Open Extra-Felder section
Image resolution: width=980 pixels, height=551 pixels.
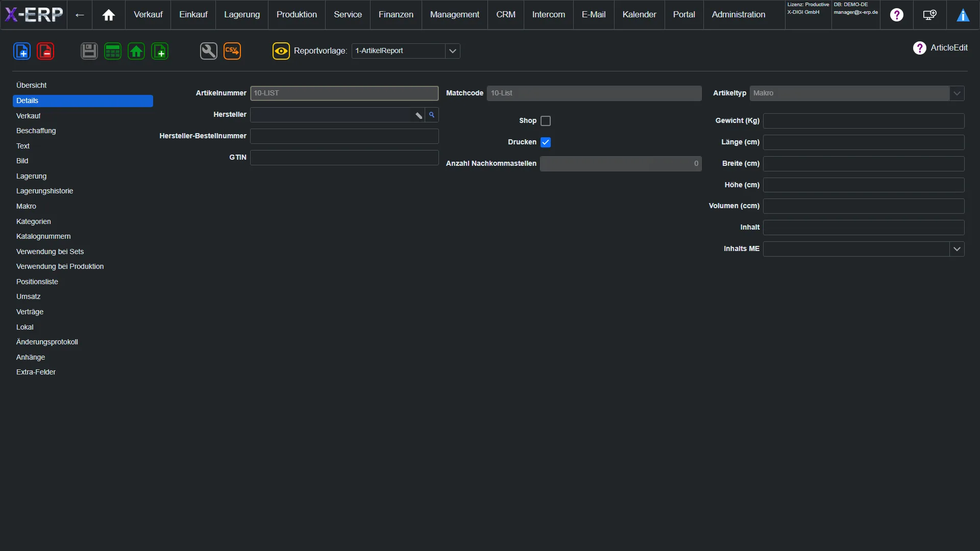(x=83, y=372)
